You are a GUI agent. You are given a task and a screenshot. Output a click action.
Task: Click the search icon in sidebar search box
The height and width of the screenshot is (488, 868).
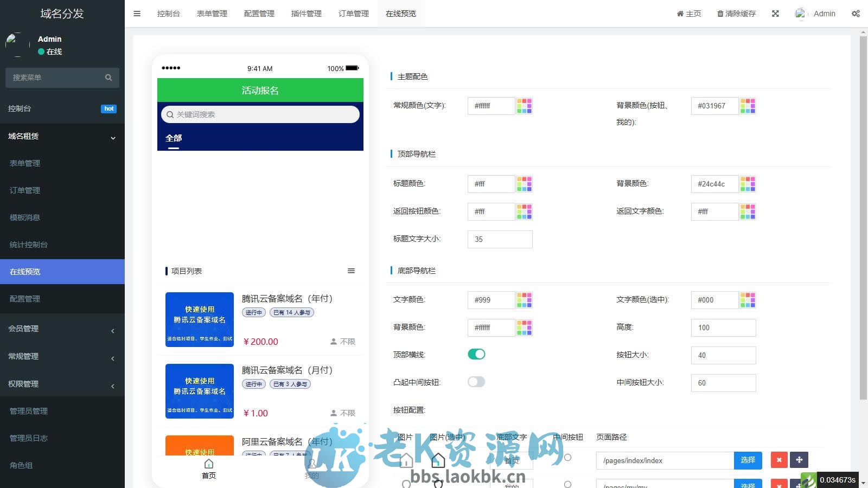[x=108, y=78]
